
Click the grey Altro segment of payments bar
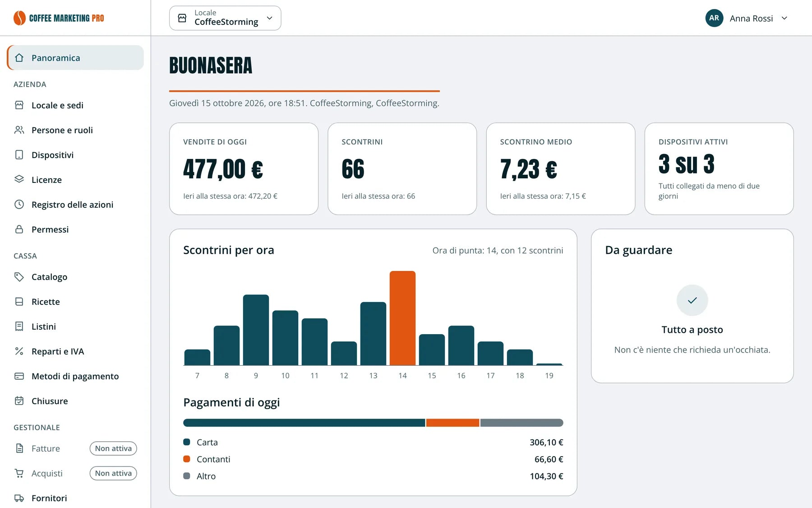521,423
